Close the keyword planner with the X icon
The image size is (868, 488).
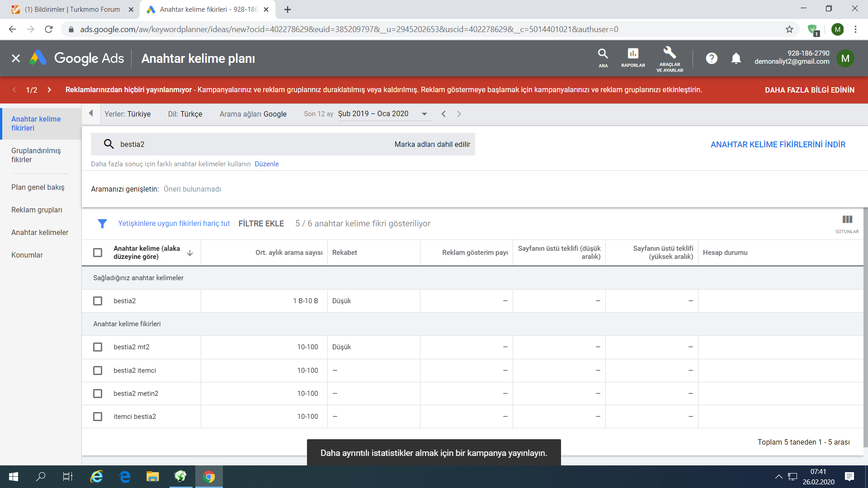click(x=16, y=58)
